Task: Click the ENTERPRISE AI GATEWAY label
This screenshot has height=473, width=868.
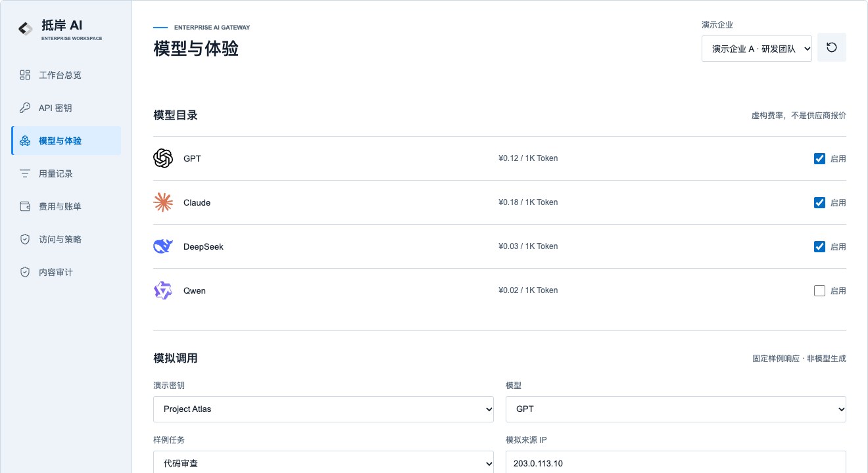Action: (212, 28)
